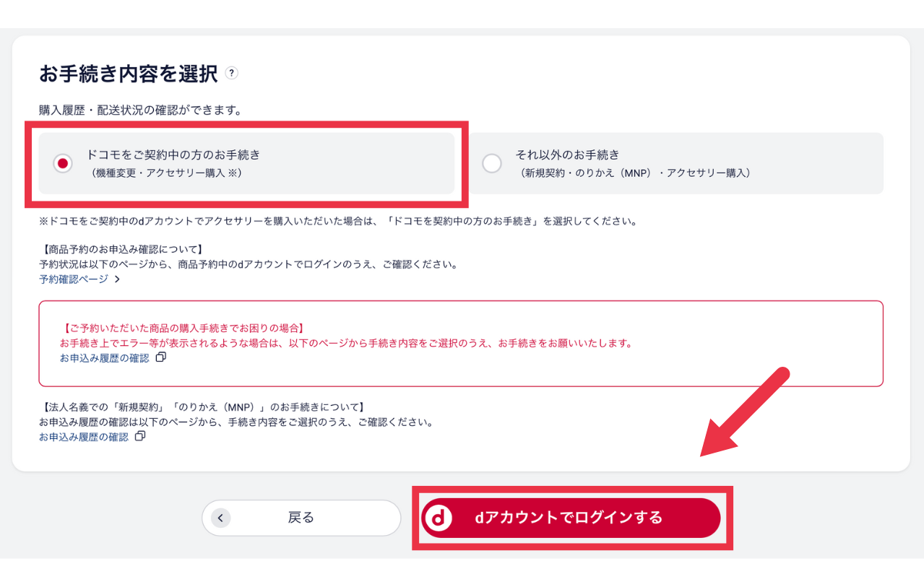
Task: Click external-link icon in the red notice box
Action: (x=160, y=357)
